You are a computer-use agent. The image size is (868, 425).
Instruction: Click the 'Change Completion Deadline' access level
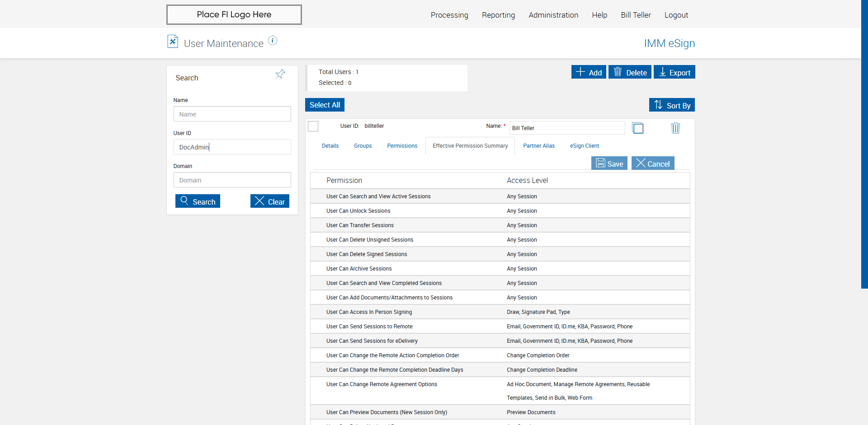(x=542, y=370)
